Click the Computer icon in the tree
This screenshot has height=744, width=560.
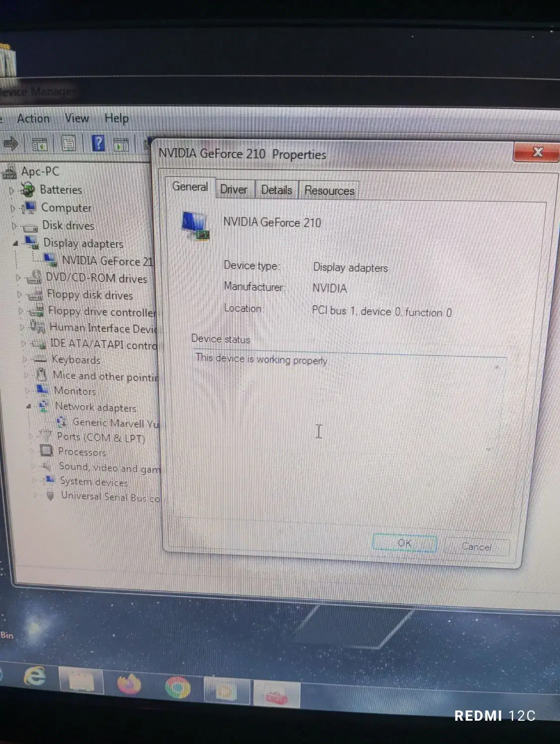click(30, 207)
